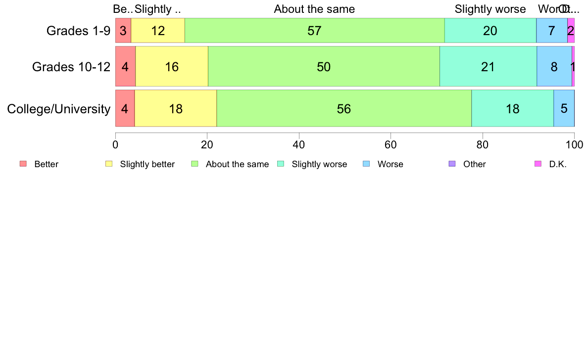Select the Grades 10-12 segment labeled 50
The image size is (588, 364).
(x=324, y=66)
